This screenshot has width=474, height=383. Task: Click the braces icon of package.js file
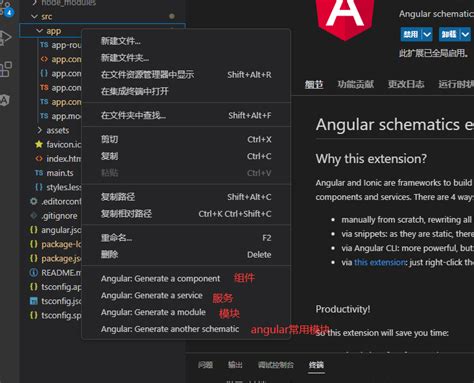tap(34, 258)
